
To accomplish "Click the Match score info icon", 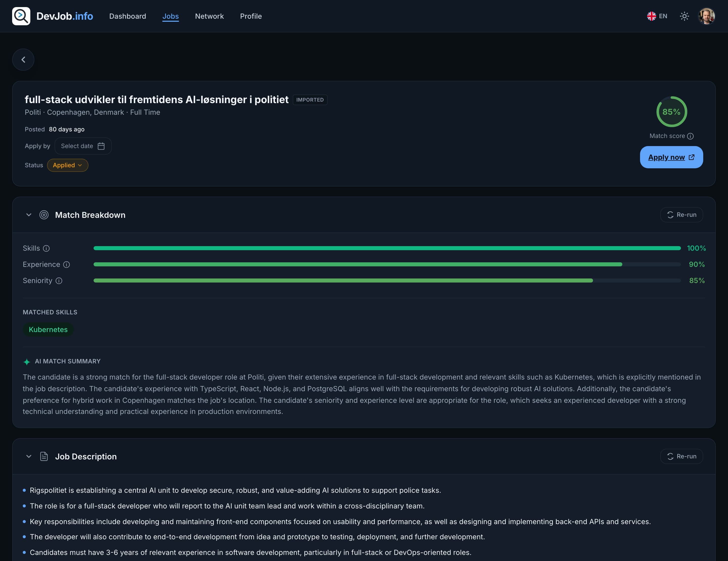I will pos(690,136).
